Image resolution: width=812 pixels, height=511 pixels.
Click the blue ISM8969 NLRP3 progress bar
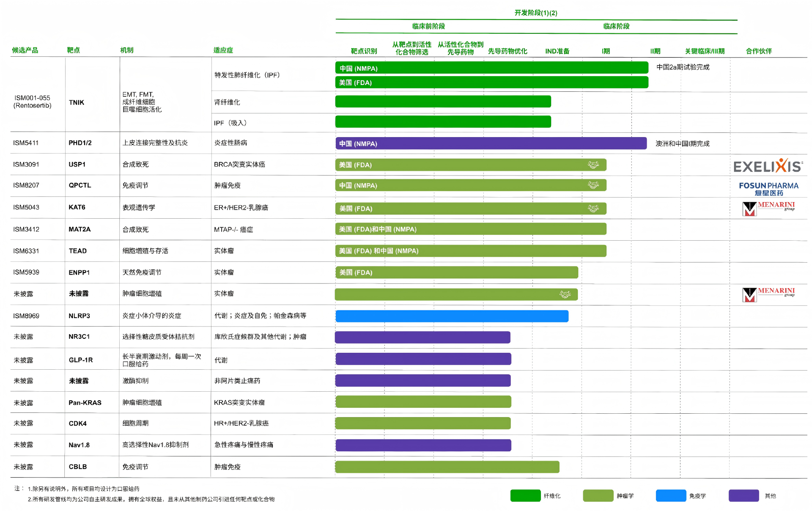pyautogui.click(x=452, y=316)
